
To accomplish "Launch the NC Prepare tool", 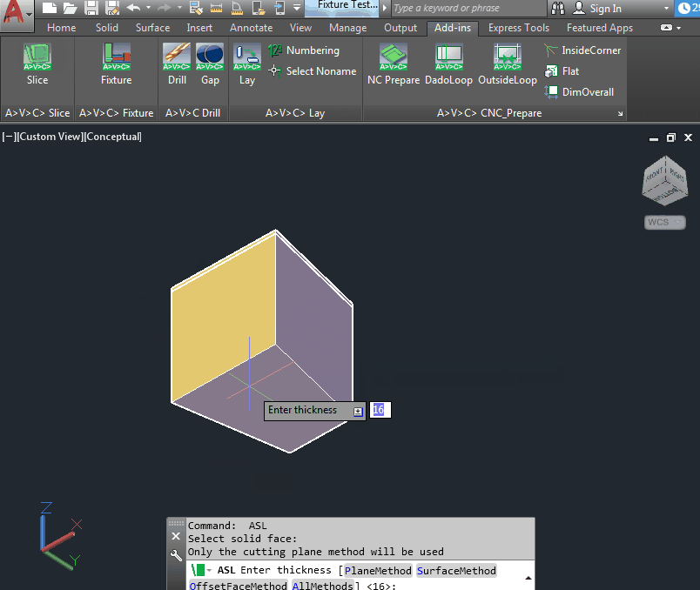I will click(x=394, y=64).
